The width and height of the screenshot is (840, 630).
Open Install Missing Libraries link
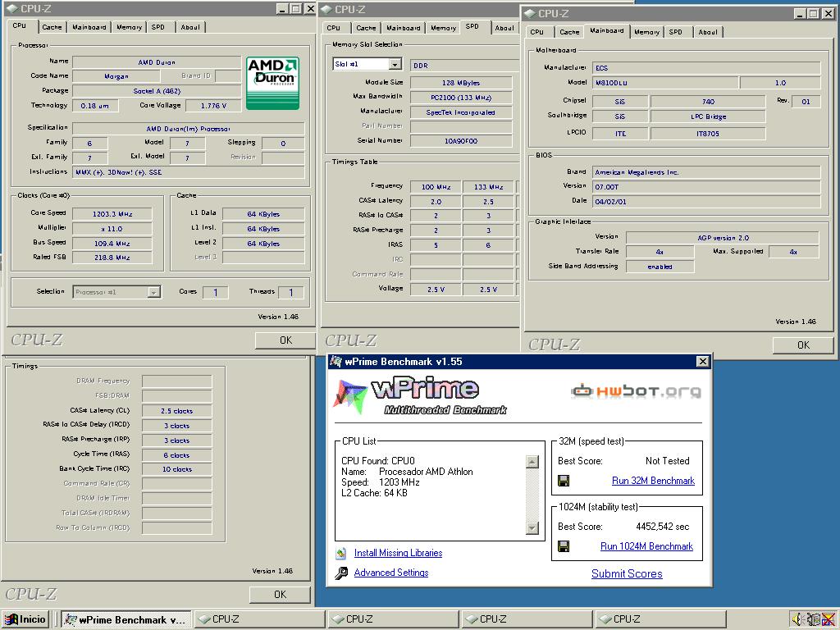[398, 553]
